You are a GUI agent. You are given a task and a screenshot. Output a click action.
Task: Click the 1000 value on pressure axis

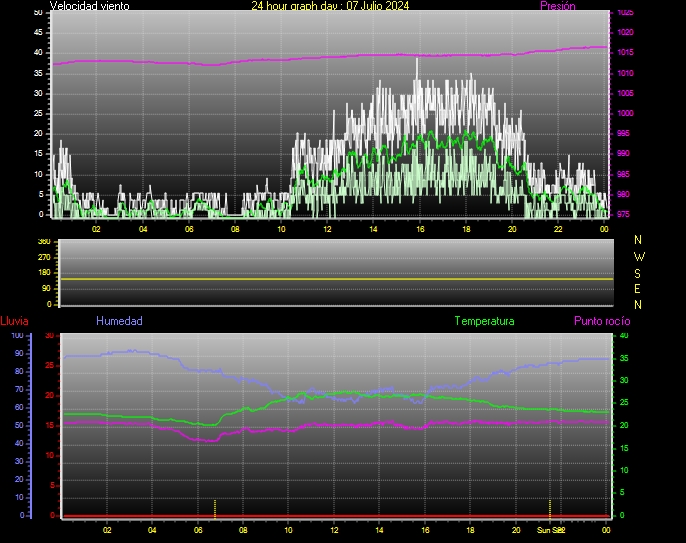click(x=625, y=113)
